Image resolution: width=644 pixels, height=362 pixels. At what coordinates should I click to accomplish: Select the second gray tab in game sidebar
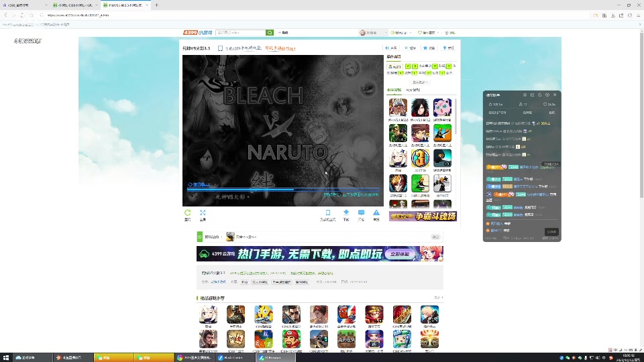(413, 90)
